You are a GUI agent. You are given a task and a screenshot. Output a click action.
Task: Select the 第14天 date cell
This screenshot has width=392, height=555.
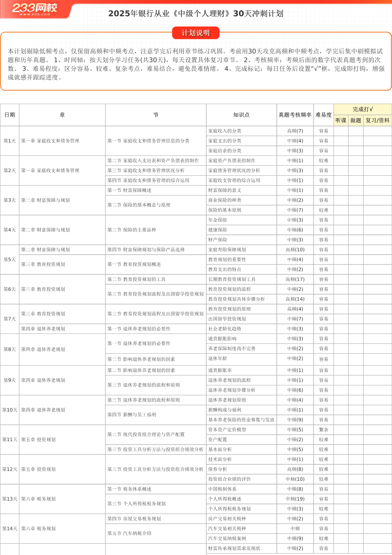(x=9, y=529)
